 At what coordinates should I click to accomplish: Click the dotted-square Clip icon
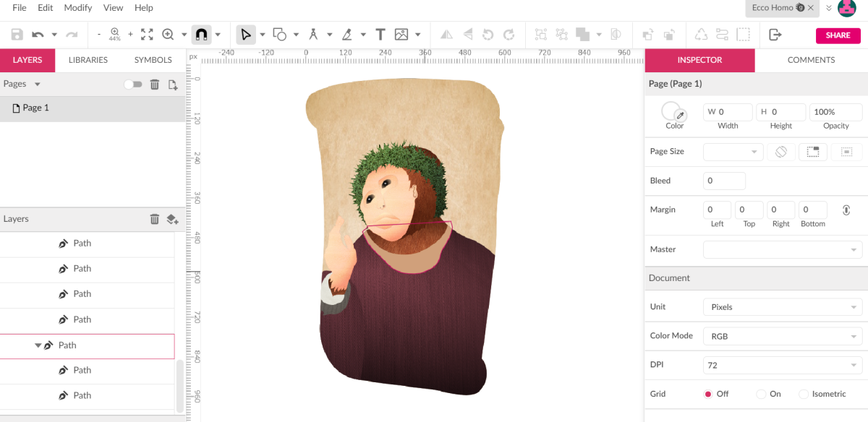click(x=744, y=34)
